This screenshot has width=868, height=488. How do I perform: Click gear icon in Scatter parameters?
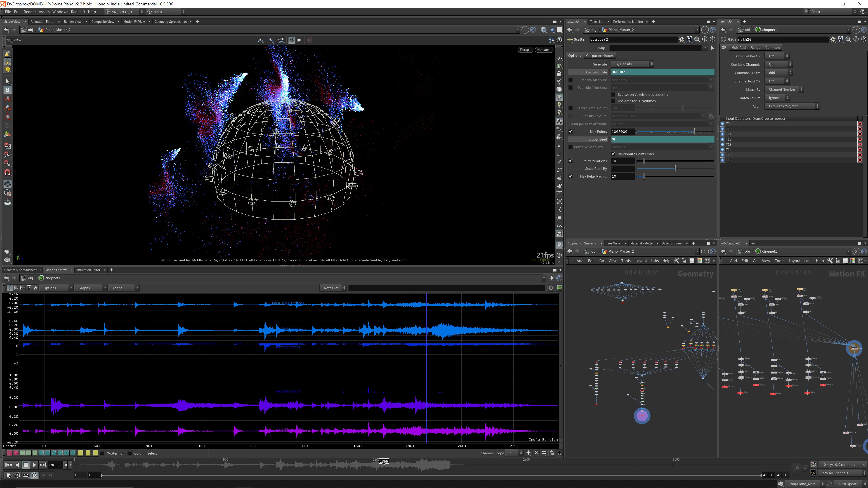(x=681, y=39)
